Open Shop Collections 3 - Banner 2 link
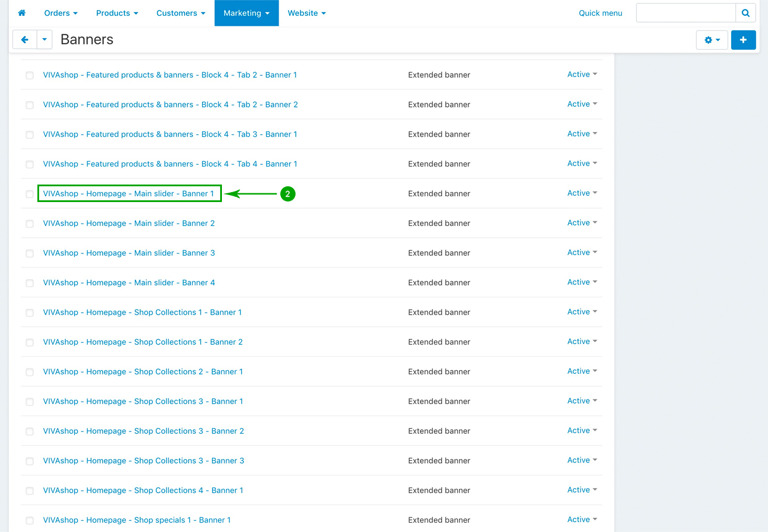The height and width of the screenshot is (532, 768). [143, 431]
